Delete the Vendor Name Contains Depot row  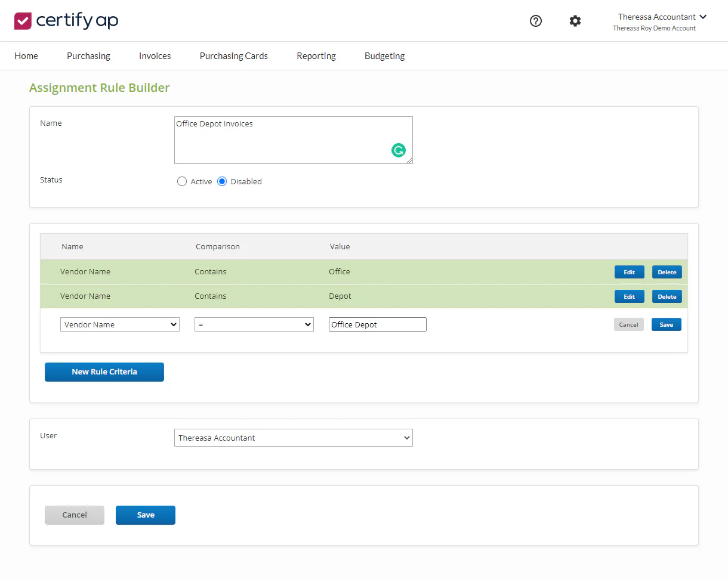point(667,296)
